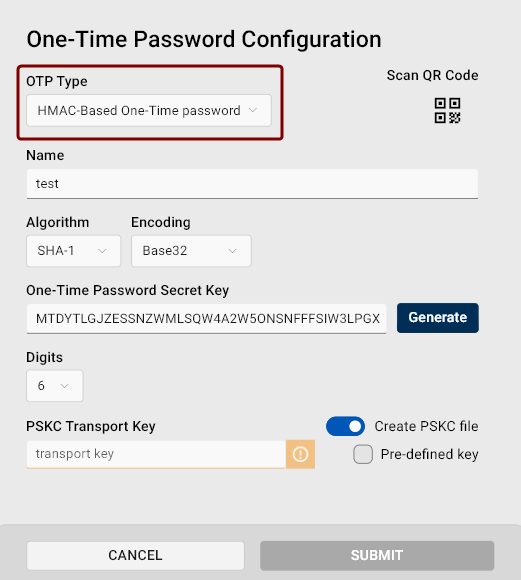Image resolution: width=521 pixels, height=580 pixels.
Task: Open the QR code scanner icon
Action: [x=447, y=110]
